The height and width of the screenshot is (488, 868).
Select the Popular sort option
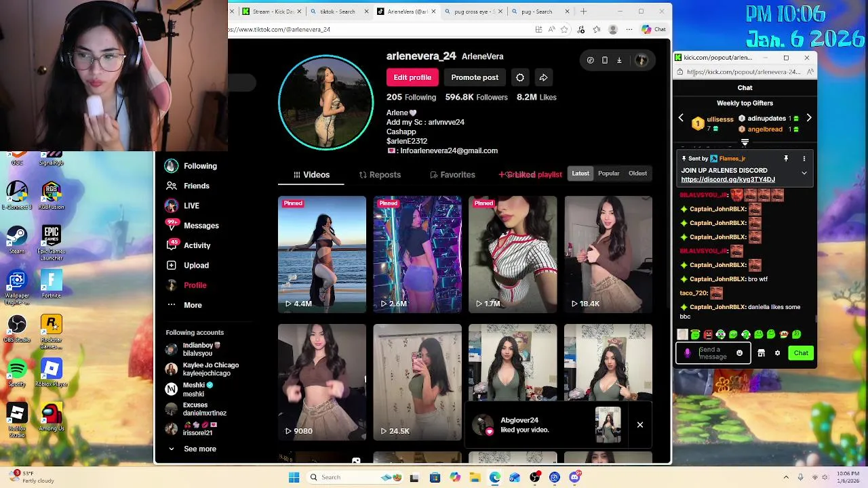point(609,174)
